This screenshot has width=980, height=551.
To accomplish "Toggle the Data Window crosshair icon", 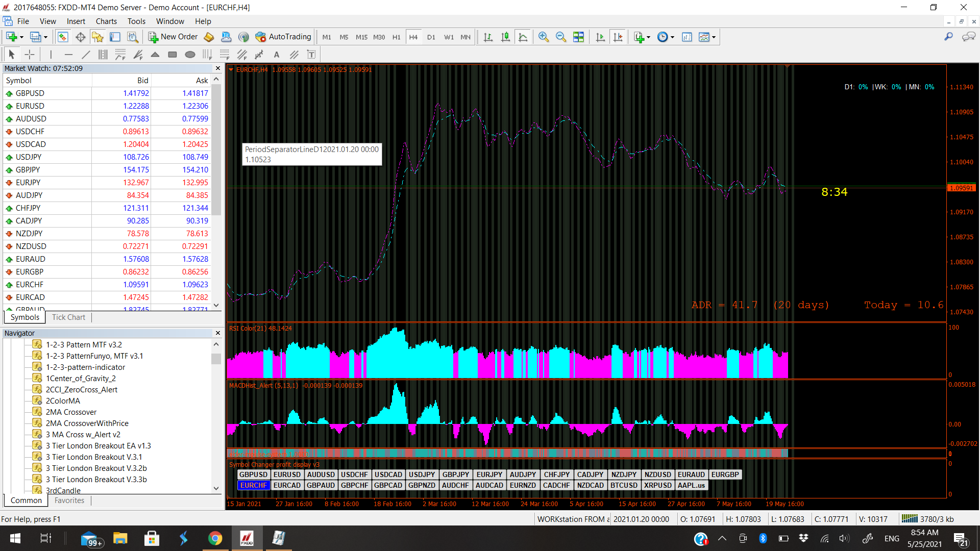I will [x=80, y=37].
